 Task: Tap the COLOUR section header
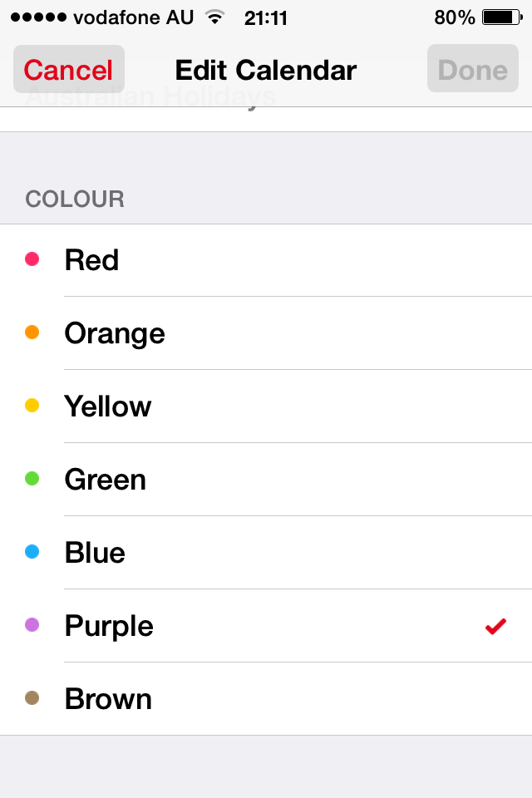click(74, 199)
